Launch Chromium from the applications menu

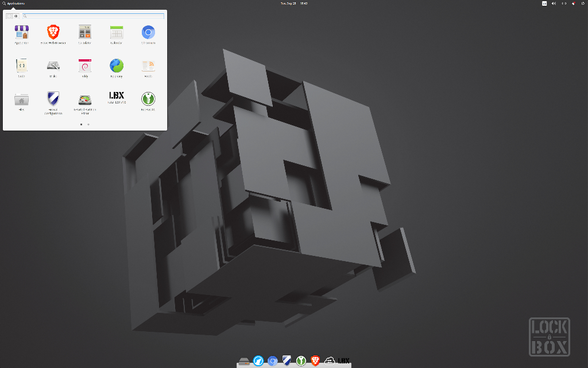click(x=148, y=32)
